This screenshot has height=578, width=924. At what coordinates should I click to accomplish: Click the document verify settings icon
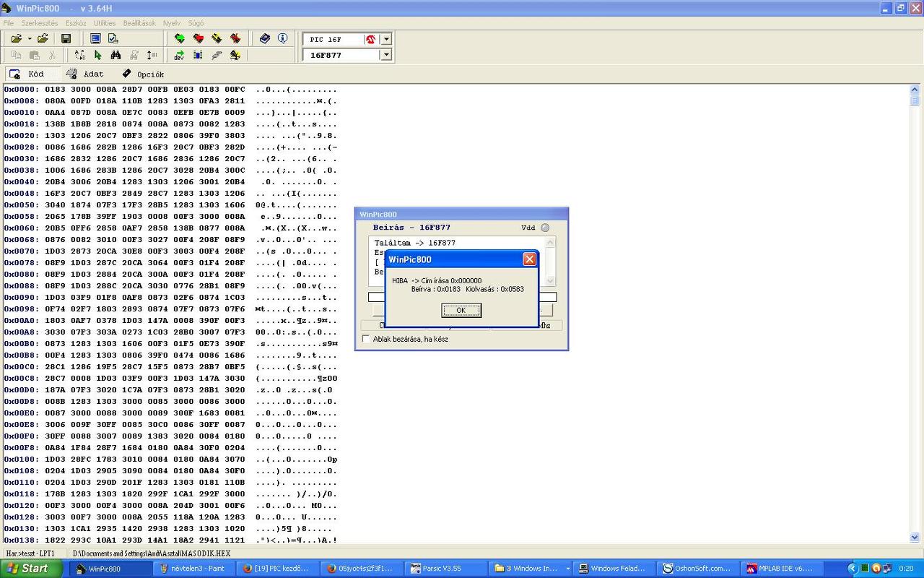coord(113,38)
